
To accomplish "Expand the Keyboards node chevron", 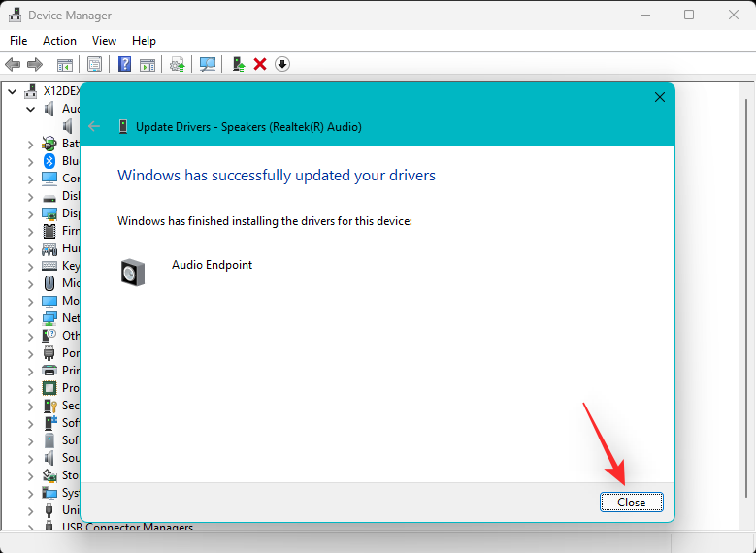I will (x=30, y=266).
